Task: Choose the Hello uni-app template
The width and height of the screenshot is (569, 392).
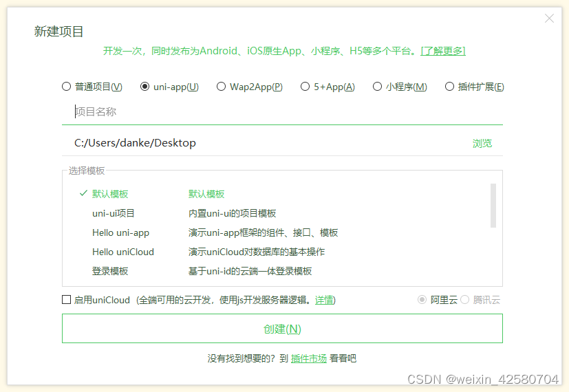Action: point(120,233)
